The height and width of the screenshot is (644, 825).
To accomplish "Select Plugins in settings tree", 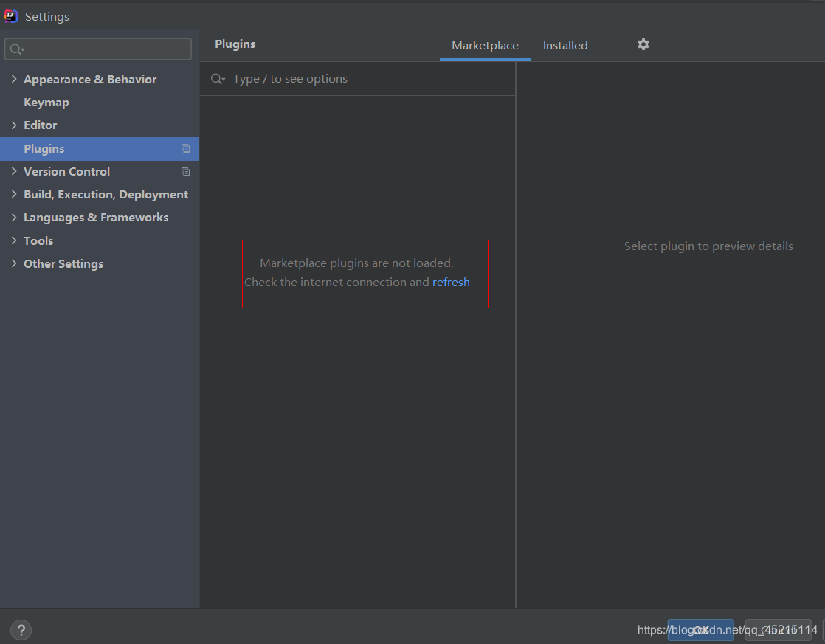I will click(100, 149).
